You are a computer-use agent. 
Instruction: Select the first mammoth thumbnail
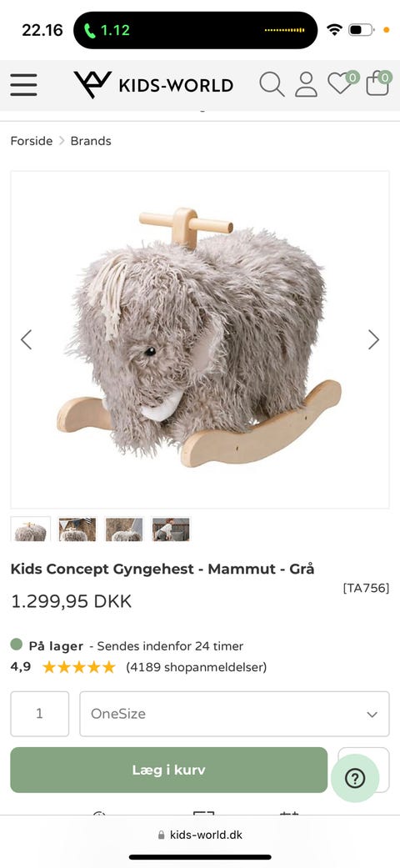click(x=31, y=529)
